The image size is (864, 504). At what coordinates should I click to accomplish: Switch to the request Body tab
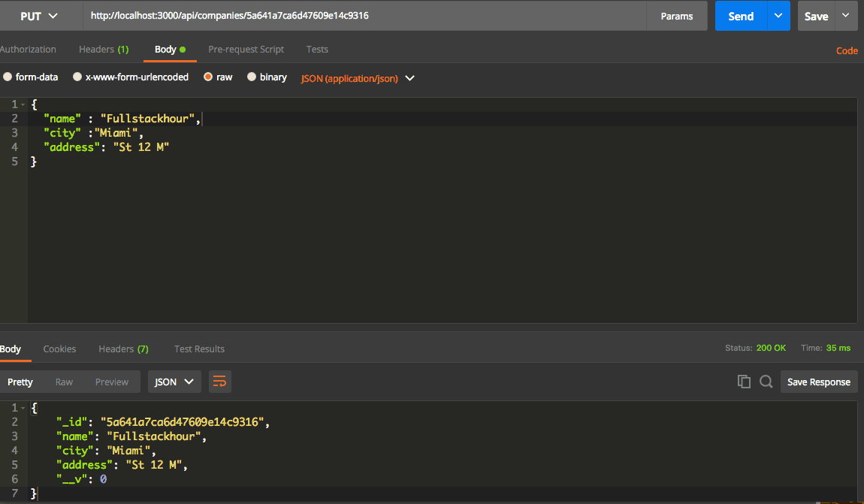coord(170,49)
